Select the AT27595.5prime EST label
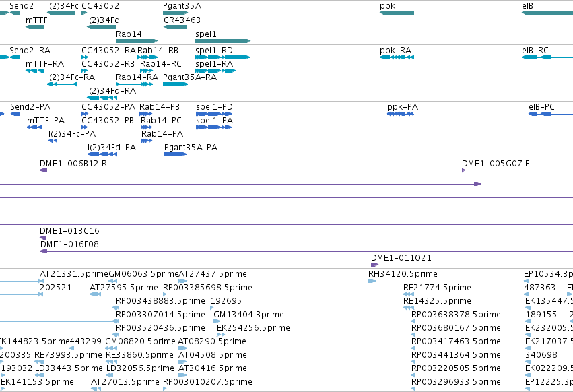The image size is (573, 392). pos(124,288)
